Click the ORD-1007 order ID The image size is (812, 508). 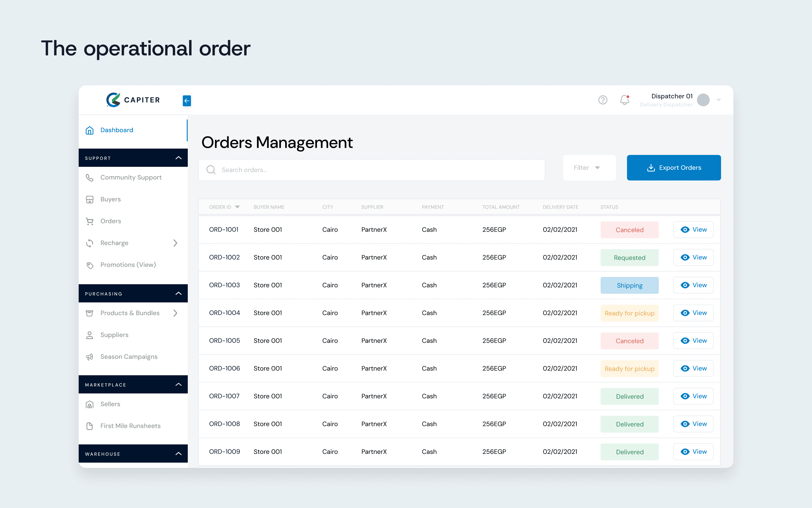(x=224, y=396)
